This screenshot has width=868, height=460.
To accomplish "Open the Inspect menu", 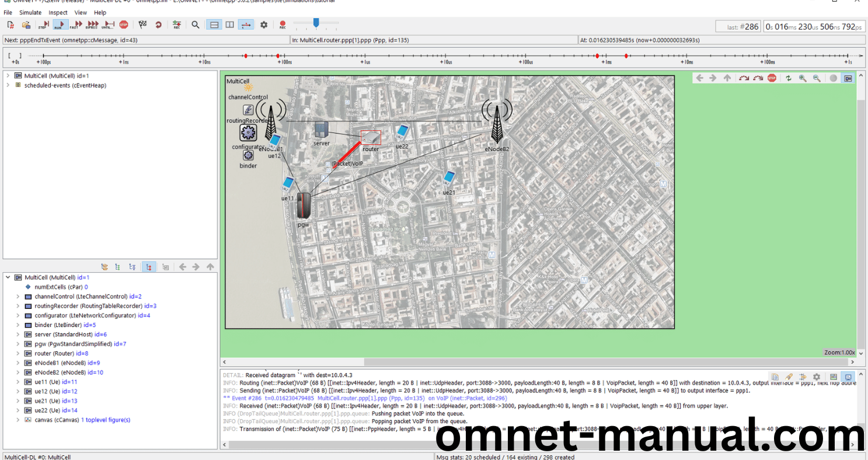I will coord(58,12).
